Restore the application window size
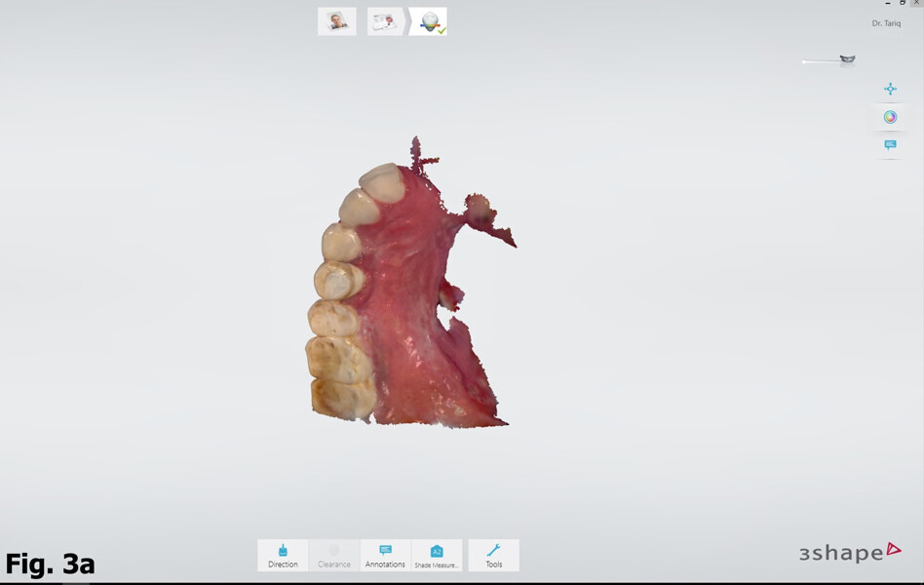The width and height of the screenshot is (924, 585). pyautogui.click(x=902, y=3)
